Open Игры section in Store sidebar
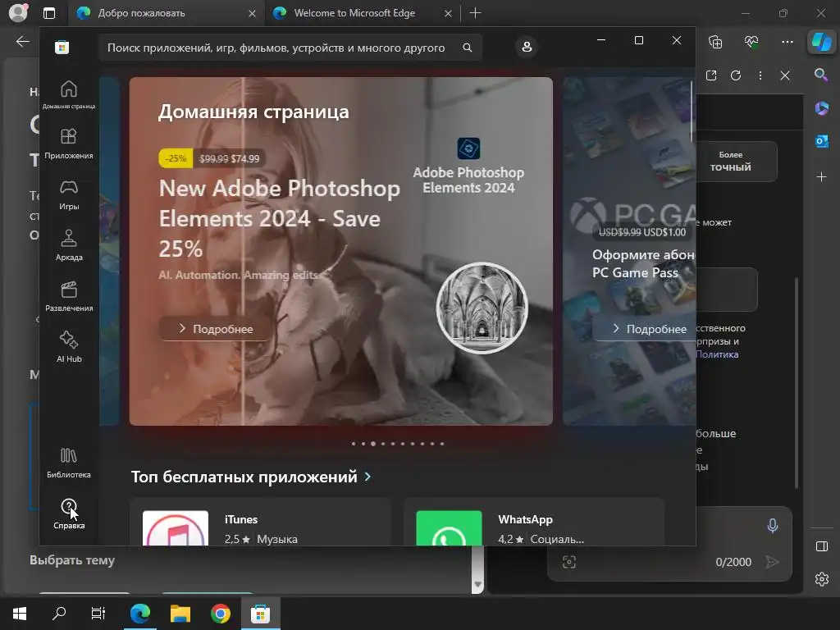 pos(69,195)
